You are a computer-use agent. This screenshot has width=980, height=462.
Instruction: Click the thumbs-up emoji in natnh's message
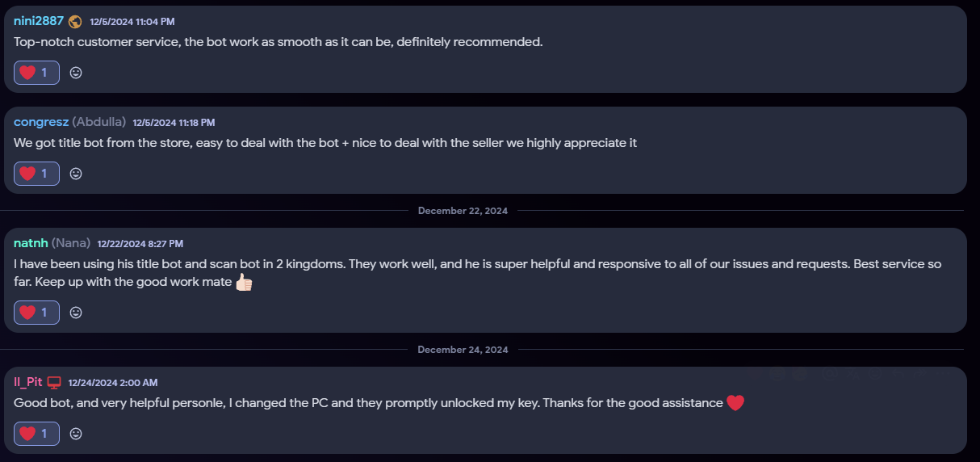(244, 283)
